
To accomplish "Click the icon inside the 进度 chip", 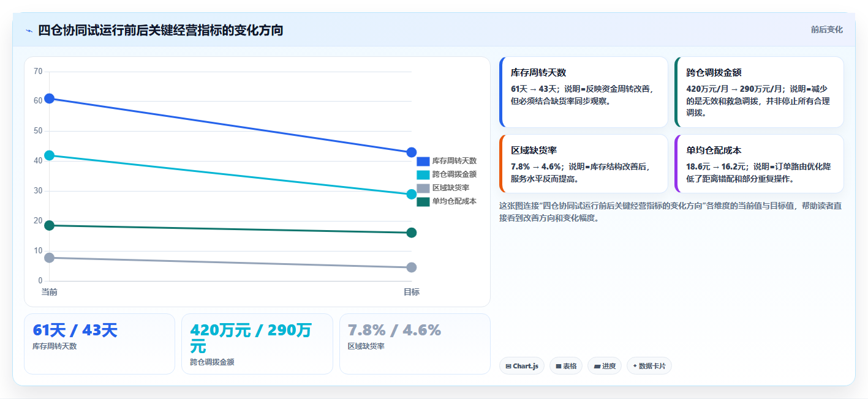I will coord(597,366).
